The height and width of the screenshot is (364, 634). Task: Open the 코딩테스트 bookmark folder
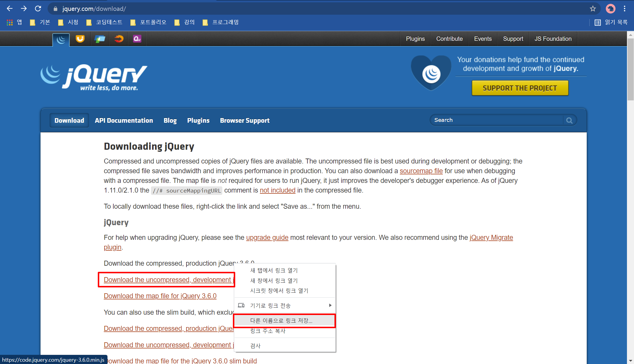click(x=104, y=22)
